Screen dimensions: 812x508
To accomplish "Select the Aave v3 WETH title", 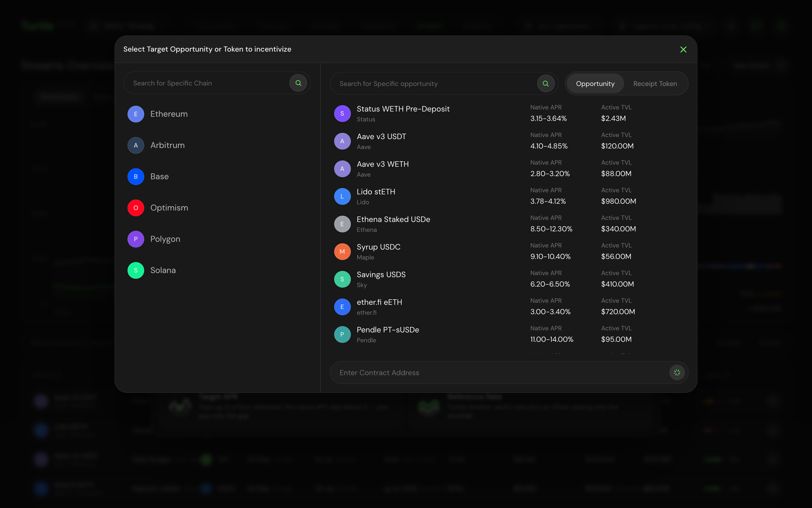I will tap(383, 164).
